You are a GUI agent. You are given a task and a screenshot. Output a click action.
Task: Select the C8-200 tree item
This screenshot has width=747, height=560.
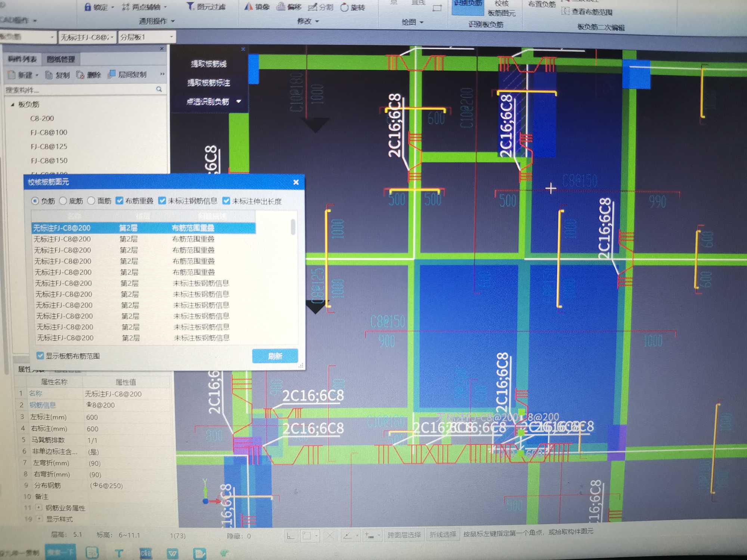tap(42, 118)
